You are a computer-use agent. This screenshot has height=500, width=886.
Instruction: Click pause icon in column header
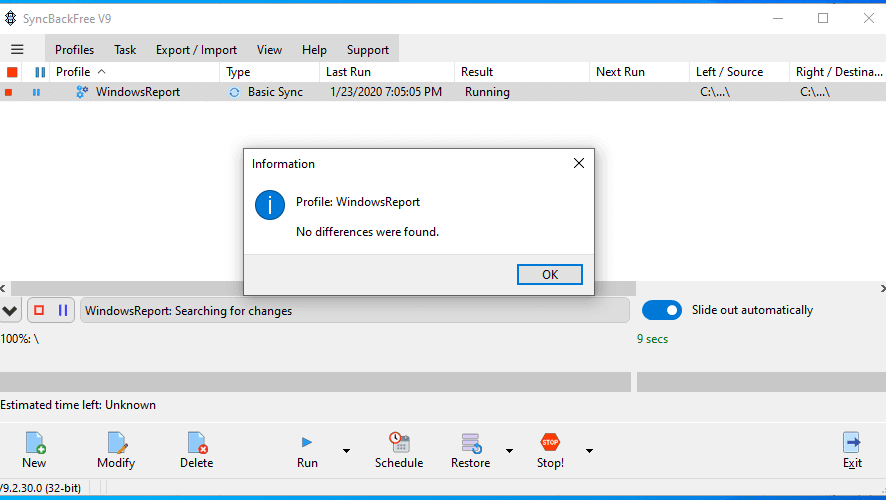[x=40, y=72]
